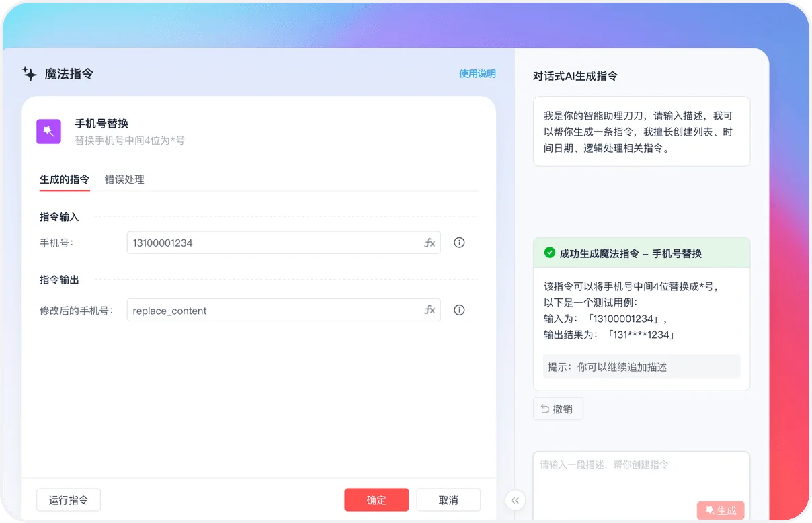This screenshot has height=523, width=812.
Task: Select the replace_content output field
Action: [x=269, y=310]
